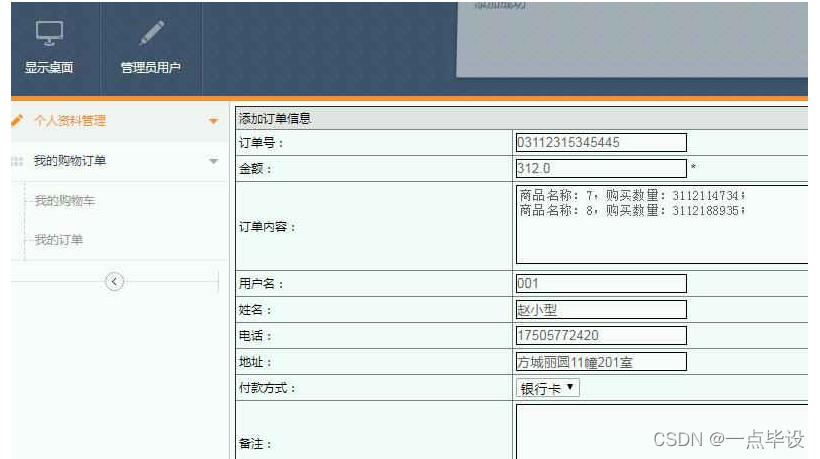Screen dimensions: 820x459
Task: Click the Show Desktop monitor icon
Action: pyautogui.click(x=49, y=33)
